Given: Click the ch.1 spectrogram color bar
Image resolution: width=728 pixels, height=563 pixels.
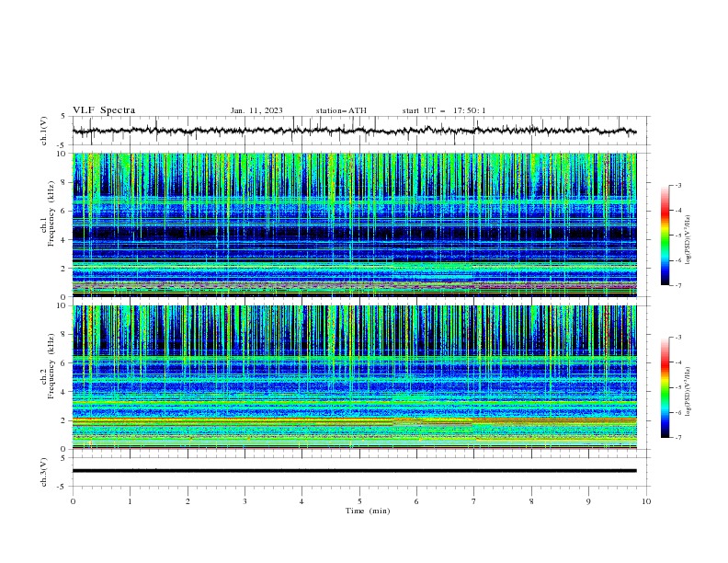Looking at the screenshot, I should coord(665,236).
